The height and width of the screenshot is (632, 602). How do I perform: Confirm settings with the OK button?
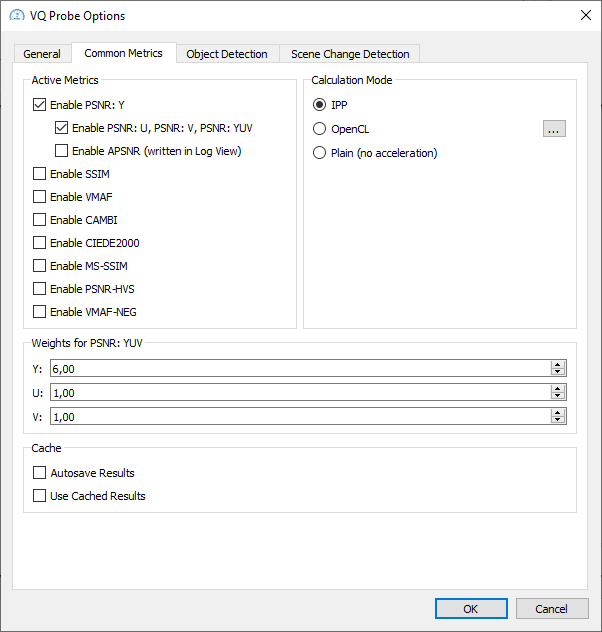tap(471, 609)
